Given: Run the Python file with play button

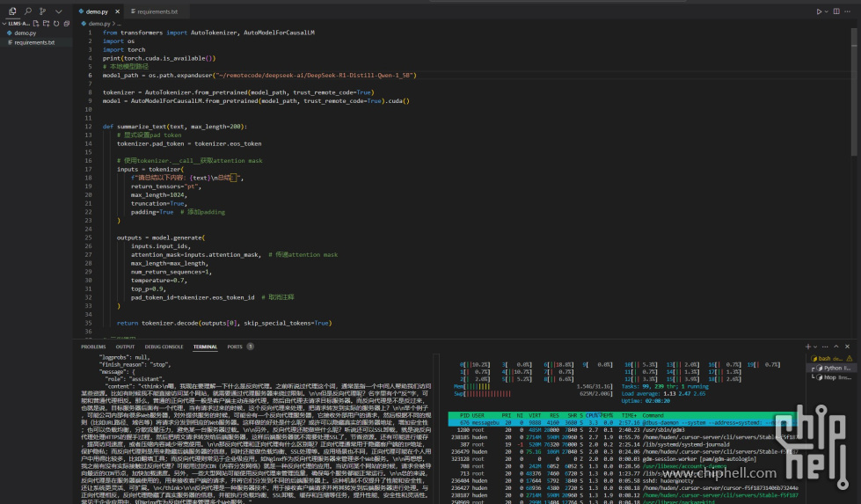Looking at the screenshot, I should point(819,11).
